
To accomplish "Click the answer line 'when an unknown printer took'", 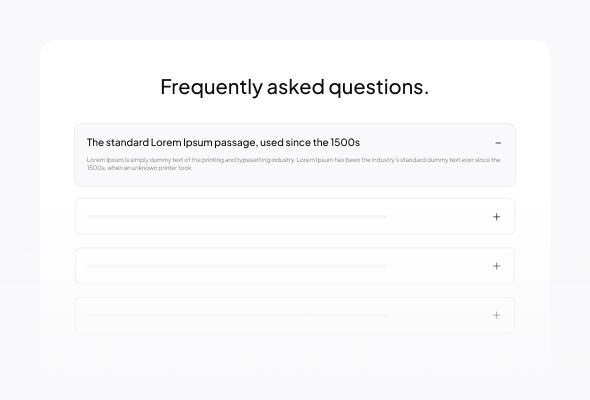I will (x=149, y=168).
